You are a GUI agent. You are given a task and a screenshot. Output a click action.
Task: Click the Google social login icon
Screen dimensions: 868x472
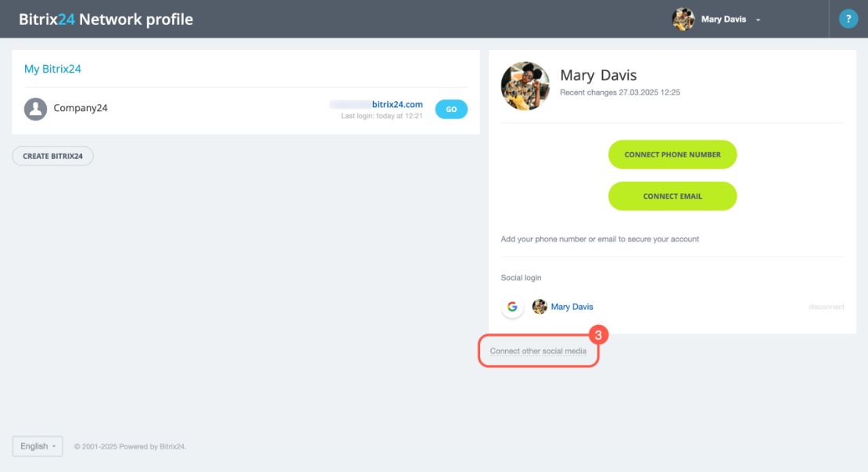click(x=513, y=306)
